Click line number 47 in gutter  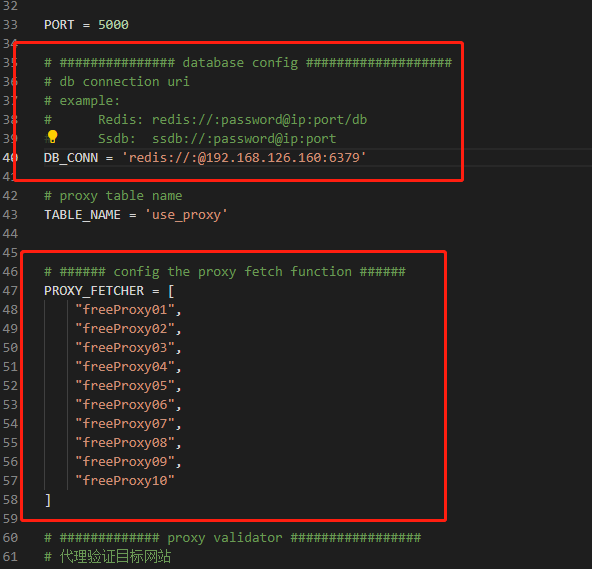pyautogui.click(x=10, y=290)
